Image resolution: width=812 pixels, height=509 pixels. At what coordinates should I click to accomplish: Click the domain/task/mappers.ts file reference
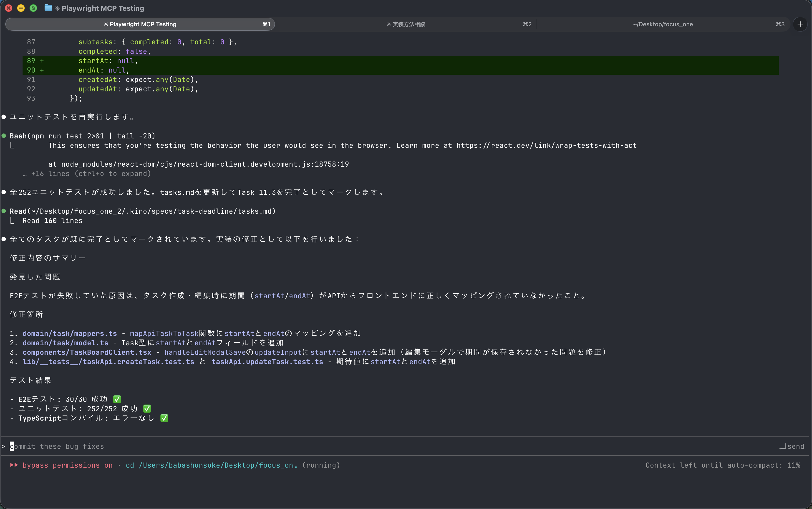[70, 333]
